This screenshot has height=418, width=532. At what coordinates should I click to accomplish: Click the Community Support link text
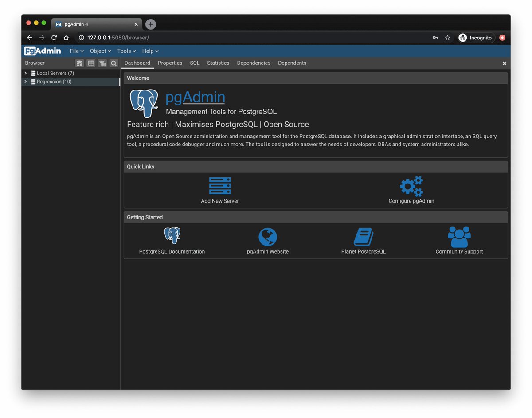(459, 251)
